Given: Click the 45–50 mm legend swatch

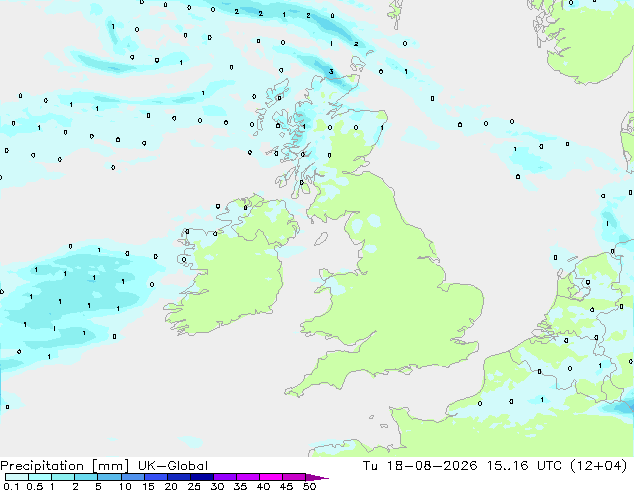Looking at the screenshot, I should pos(294,477).
